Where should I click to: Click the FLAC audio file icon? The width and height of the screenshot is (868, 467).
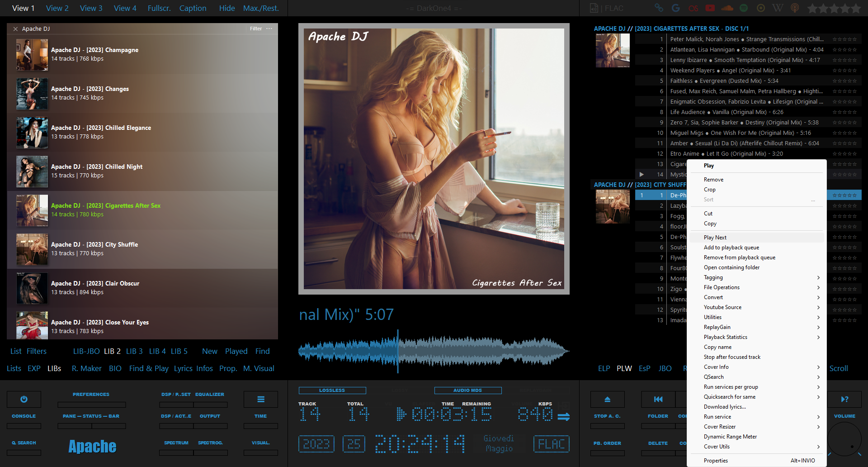pos(594,8)
